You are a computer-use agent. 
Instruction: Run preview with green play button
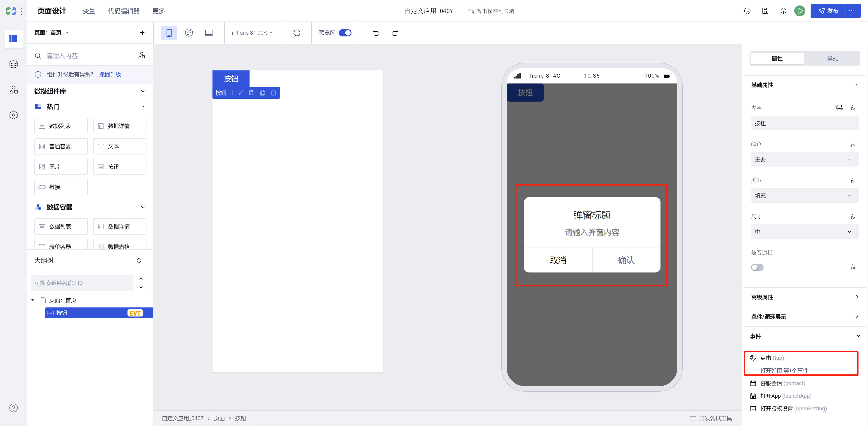pos(800,11)
